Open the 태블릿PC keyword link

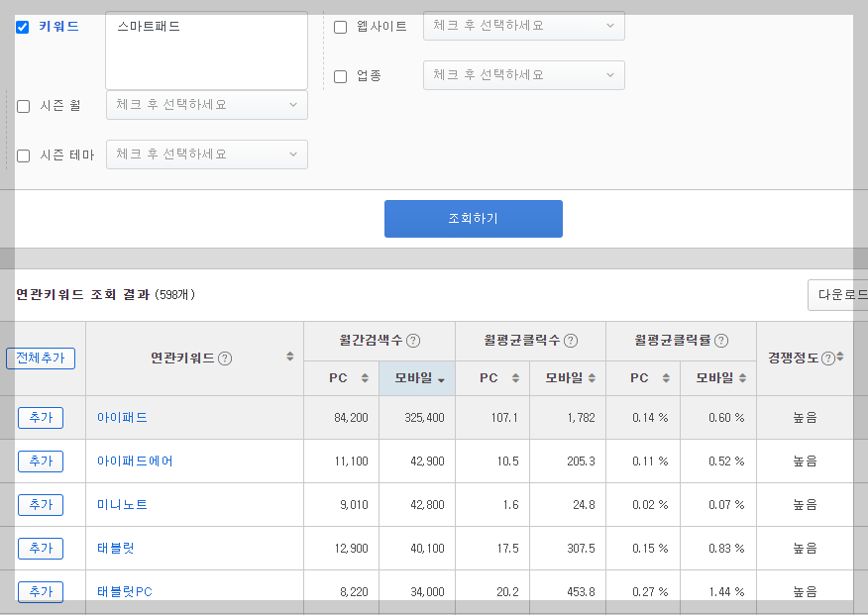(125, 592)
